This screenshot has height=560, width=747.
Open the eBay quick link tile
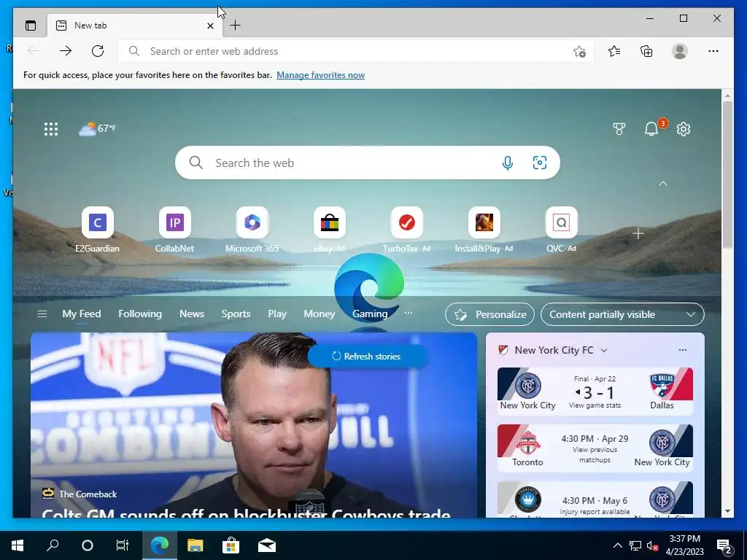click(x=329, y=230)
